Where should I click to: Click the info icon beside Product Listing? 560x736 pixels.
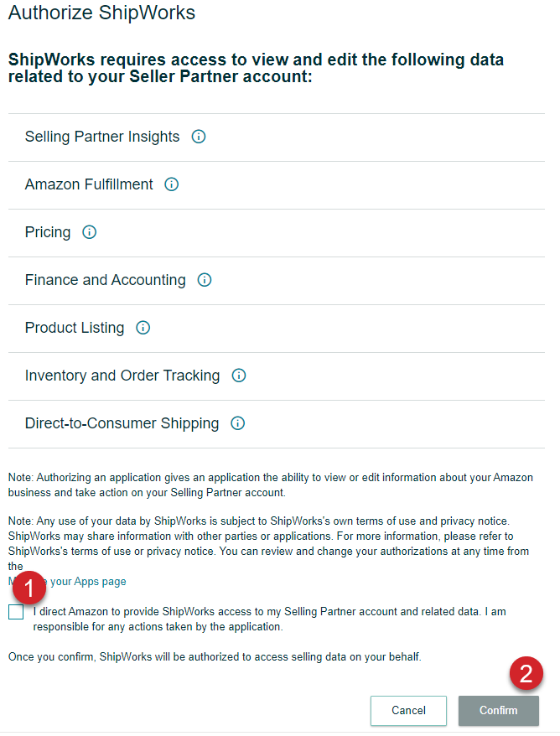[143, 328]
